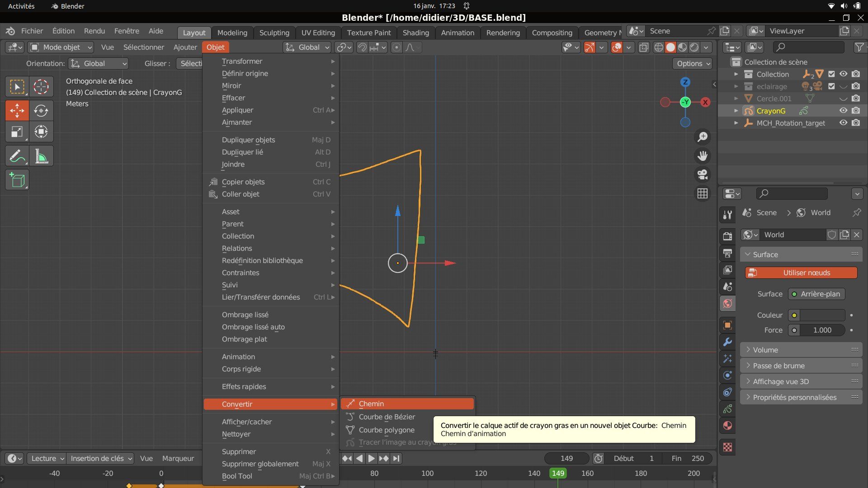This screenshot has height=488, width=868.
Task: Uncheck the eclairage collection checkbox
Action: tap(831, 86)
